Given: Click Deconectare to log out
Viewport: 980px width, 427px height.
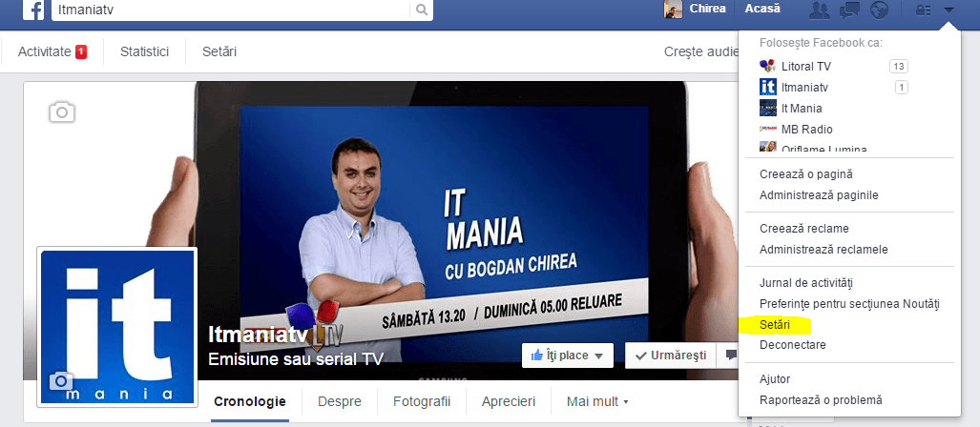Looking at the screenshot, I should 792,345.
